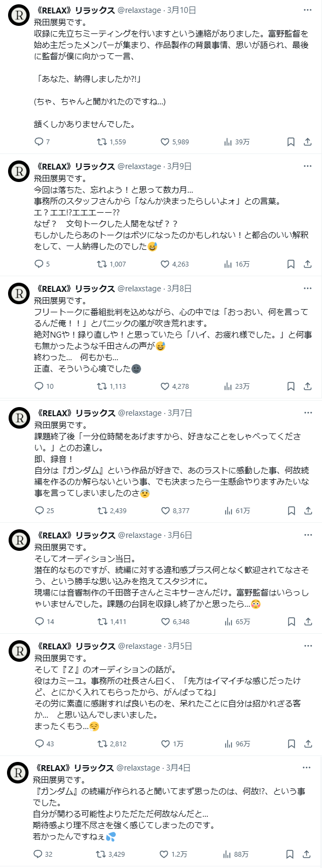Screen dimensions: 322x868
Task: Open RELAX profile avatar on March 9 tweet
Action: (x=19, y=171)
